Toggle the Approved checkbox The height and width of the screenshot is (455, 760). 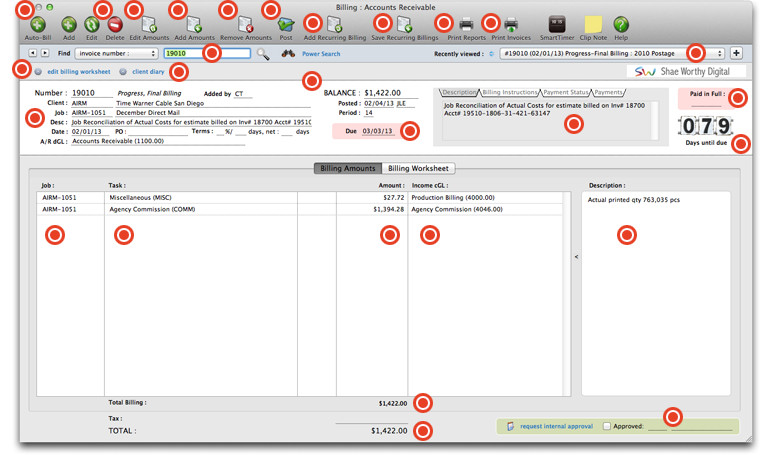point(607,426)
